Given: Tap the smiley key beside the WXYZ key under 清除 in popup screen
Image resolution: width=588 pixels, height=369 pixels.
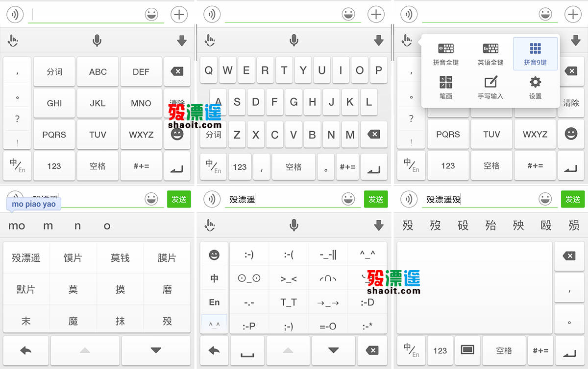Looking at the screenshot, I should 571,134.
